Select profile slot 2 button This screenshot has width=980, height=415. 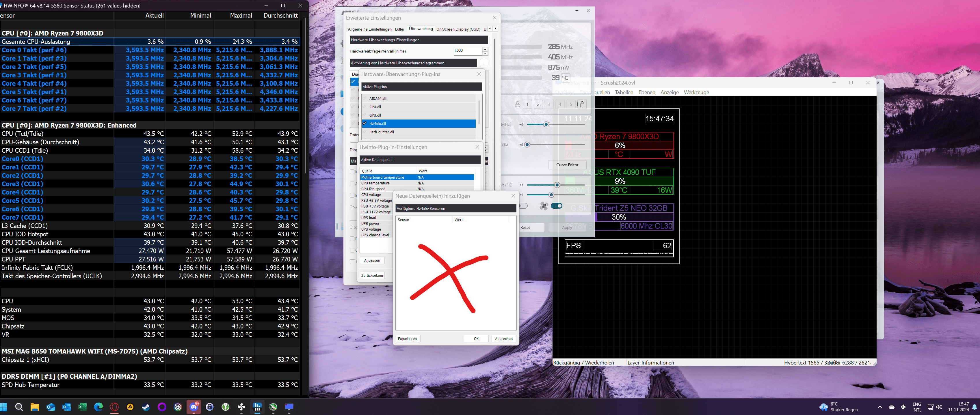538,104
